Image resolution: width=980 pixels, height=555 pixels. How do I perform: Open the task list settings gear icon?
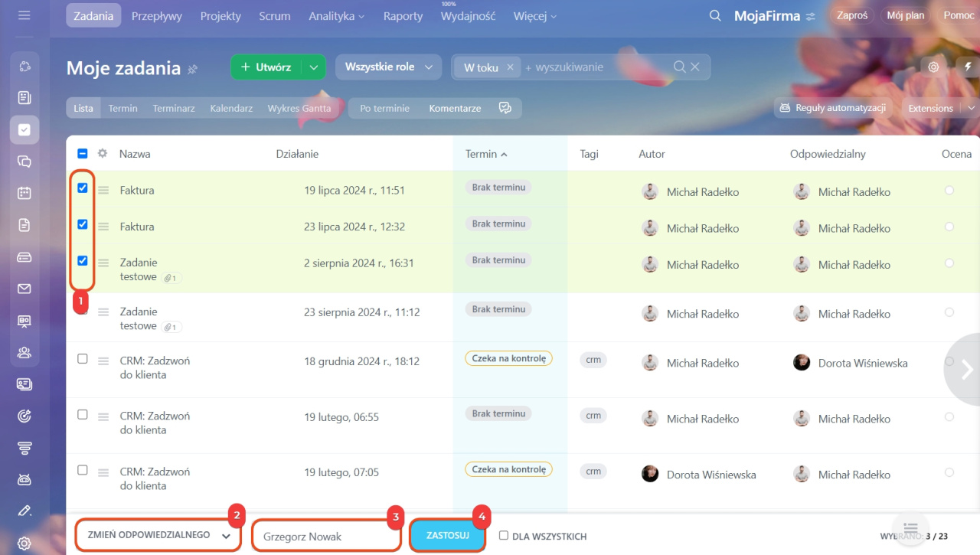(933, 67)
